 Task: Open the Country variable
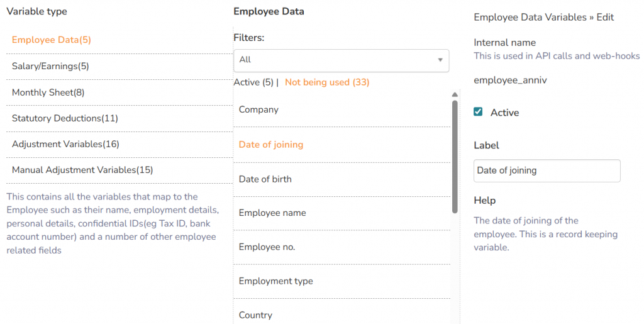click(255, 315)
